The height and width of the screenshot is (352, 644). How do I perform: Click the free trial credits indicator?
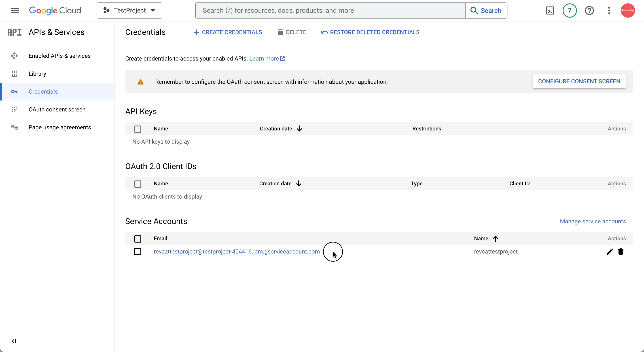[x=569, y=10]
